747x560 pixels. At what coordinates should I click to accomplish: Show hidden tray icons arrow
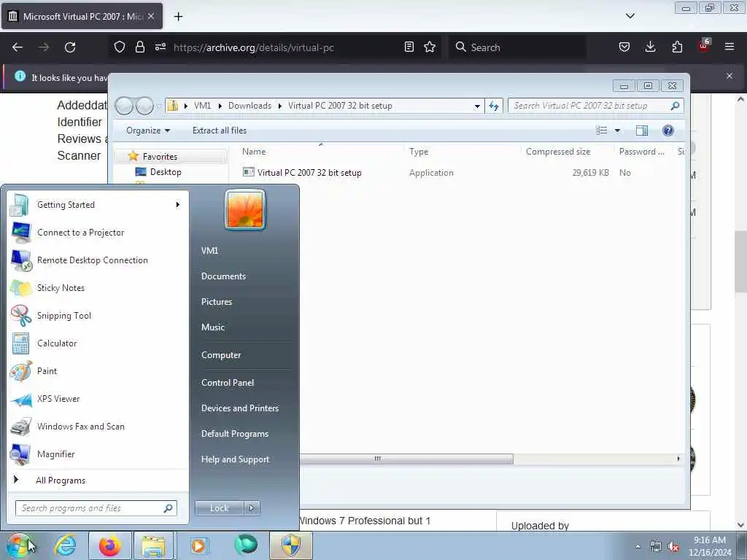tap(638, 547)
